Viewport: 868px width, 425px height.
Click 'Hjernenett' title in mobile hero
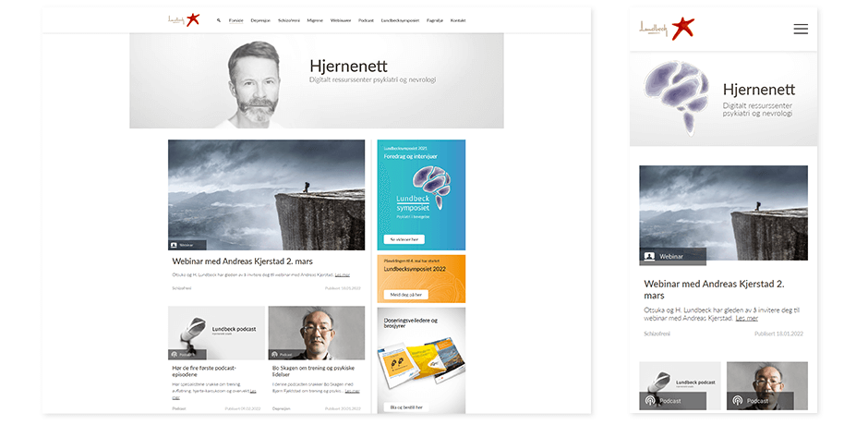[759, 90]
